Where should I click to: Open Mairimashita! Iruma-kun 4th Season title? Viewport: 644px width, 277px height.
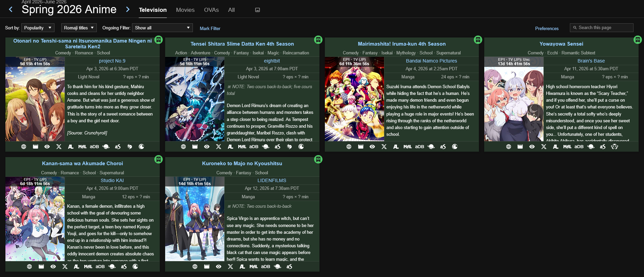402,44
